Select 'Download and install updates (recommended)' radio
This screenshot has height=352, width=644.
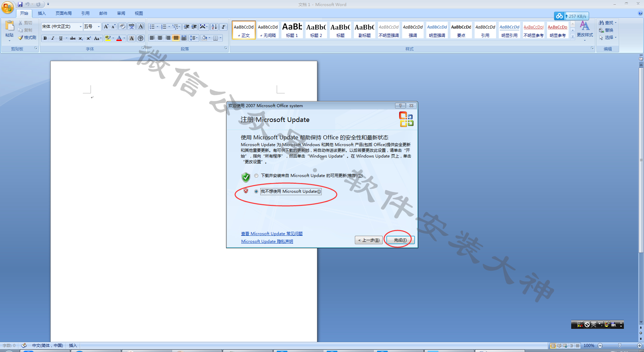tap(256, 176)
